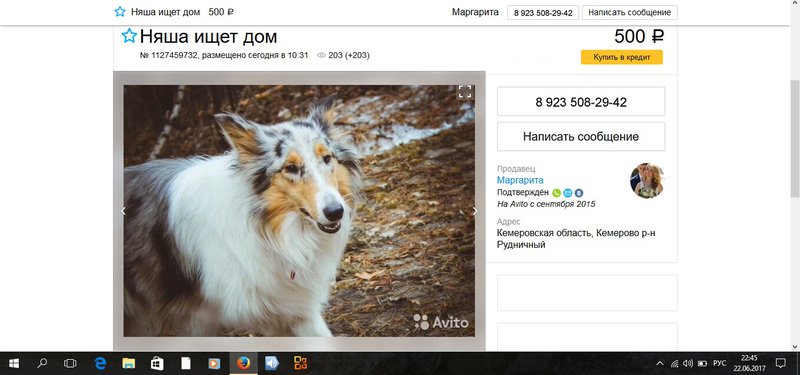Open seller profile link 'Маргарита'
The width and height of the screenshot is (800, 375).
(520, 180)
